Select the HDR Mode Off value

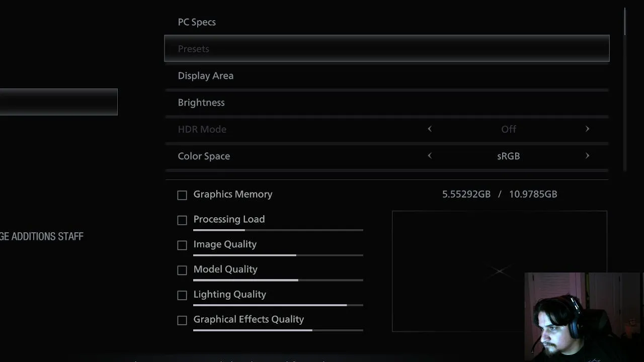(508, 129)
